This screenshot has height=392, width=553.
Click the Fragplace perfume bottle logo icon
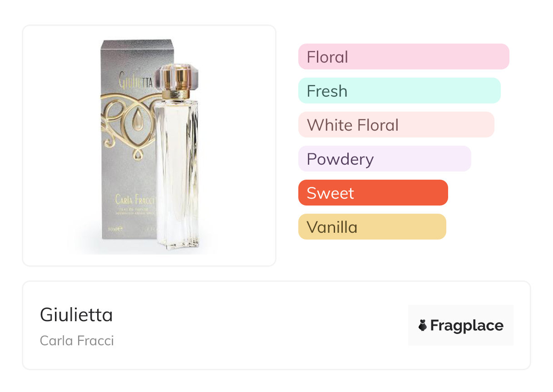pos(423,325)
